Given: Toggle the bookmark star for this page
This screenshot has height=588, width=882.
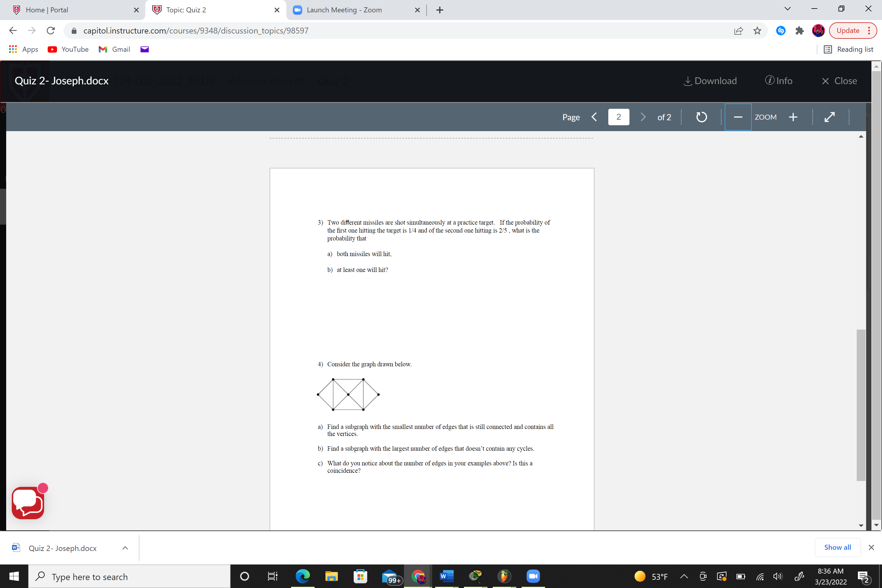Looking at the screenshot, I should tap(757, 31).
